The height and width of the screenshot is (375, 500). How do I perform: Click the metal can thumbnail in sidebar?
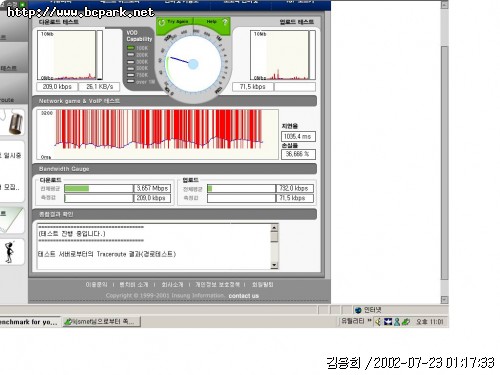[15, 123]
